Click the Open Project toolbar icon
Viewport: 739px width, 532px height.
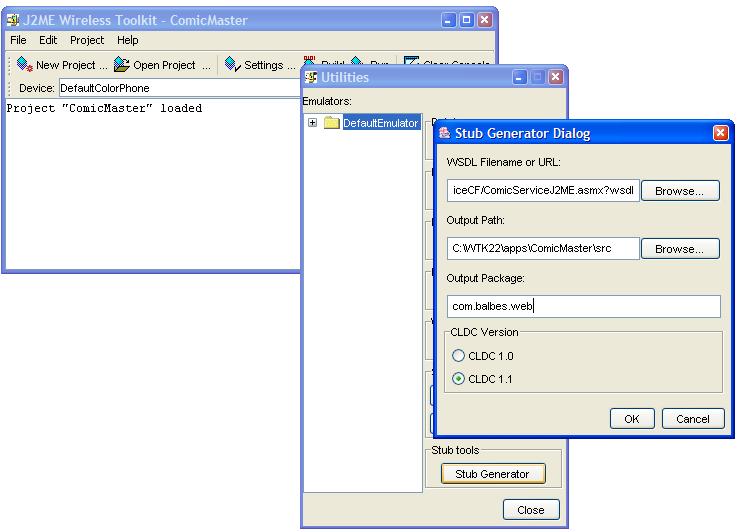(x=122, y=64)
